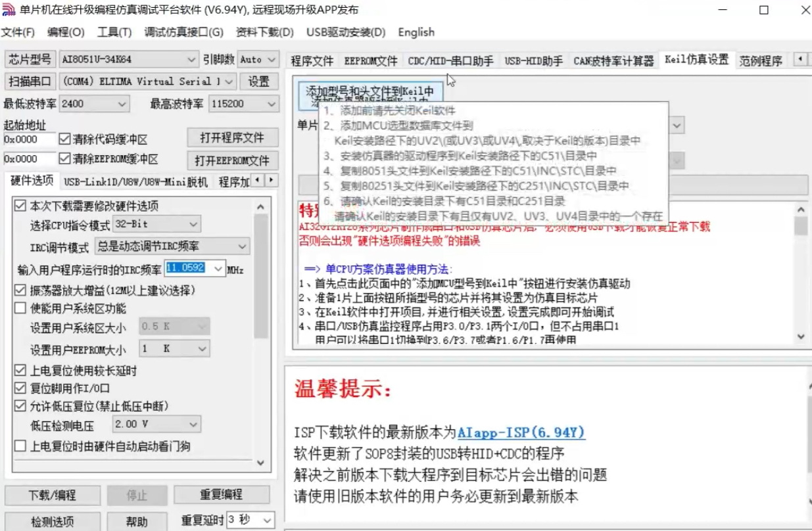The width and height of the screenshot is (812, 531).
Task: Click 打开程序文件 button
Action: pyautogui.click(x=232, y=138)
